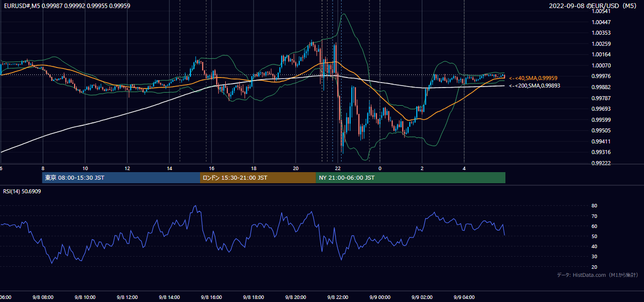
Task: Click the 9/8 14:00 time axis label
Action: point(169,297)
